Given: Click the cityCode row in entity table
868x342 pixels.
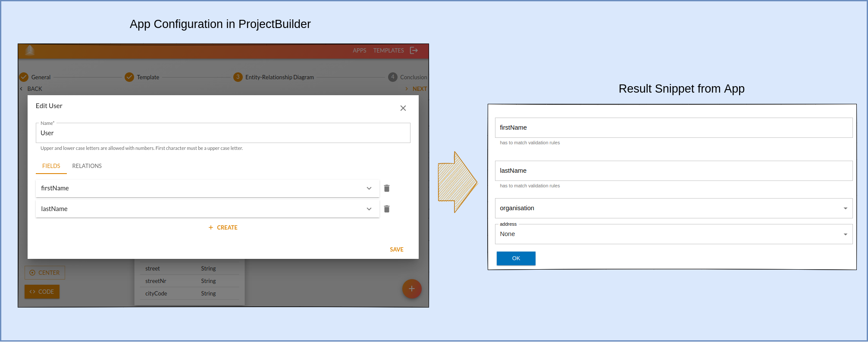Looking at the screenshot, I should coord(190,293).
